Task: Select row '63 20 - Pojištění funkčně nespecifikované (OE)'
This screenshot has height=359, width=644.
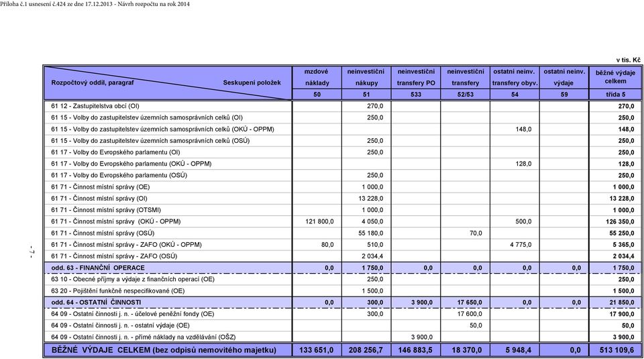Action: pos(342,291)
